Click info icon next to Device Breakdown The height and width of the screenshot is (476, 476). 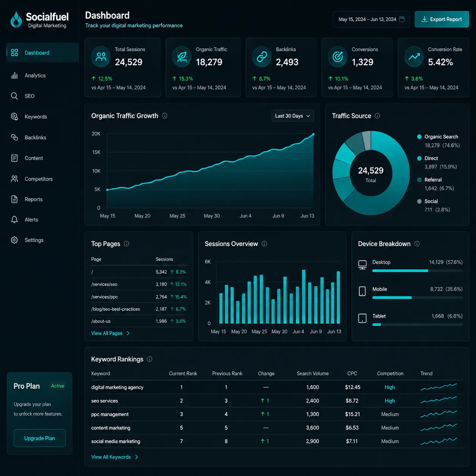(417, 244)
